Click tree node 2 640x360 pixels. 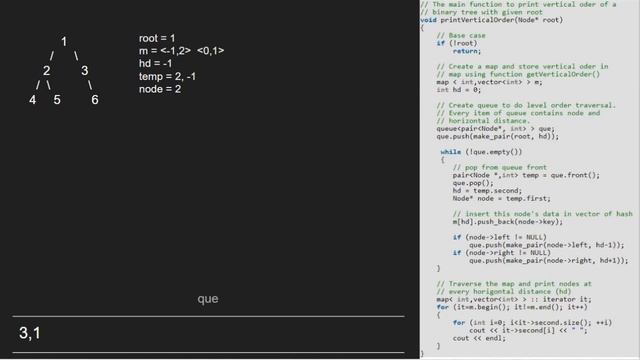tap(47, 71)
